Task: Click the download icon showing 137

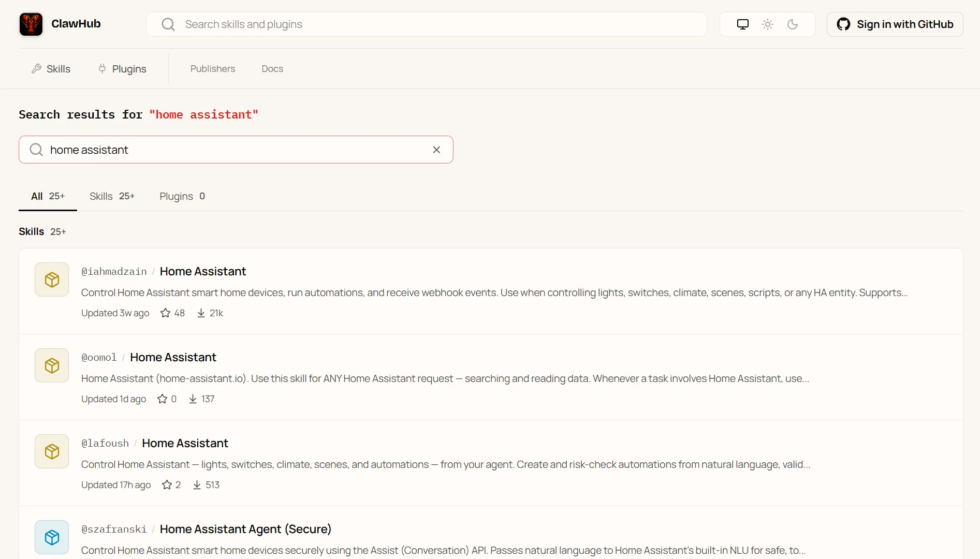Action: [x=193, y=399]
